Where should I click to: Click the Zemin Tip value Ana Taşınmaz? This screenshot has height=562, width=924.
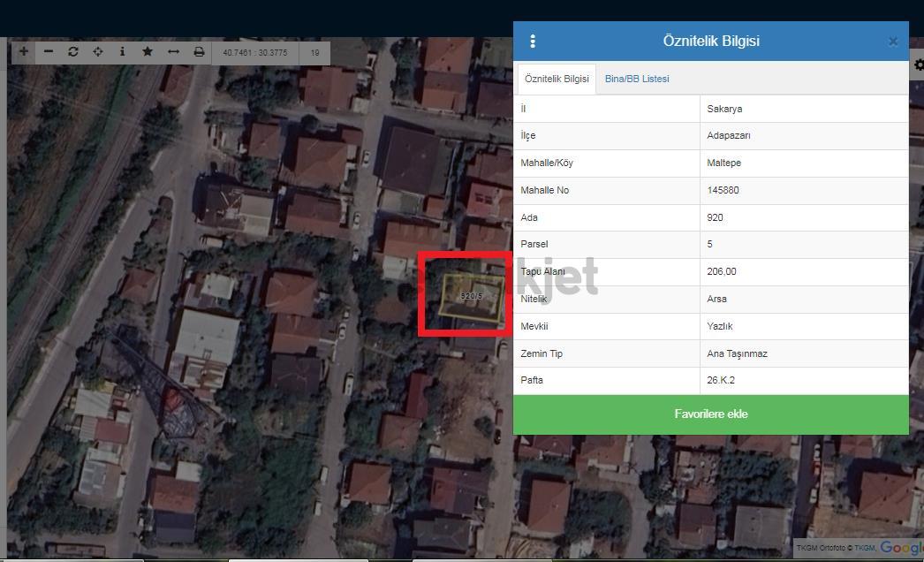(x=737, y=353)
